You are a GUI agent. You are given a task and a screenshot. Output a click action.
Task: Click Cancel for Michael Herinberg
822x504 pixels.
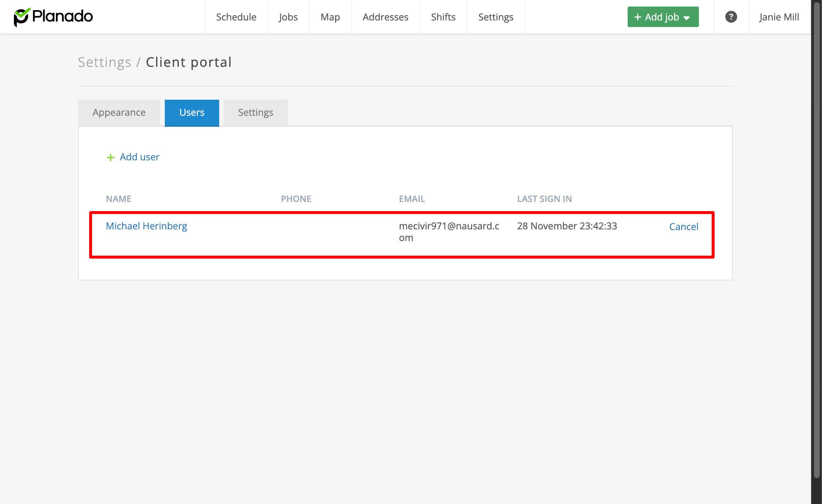point(683,227)
